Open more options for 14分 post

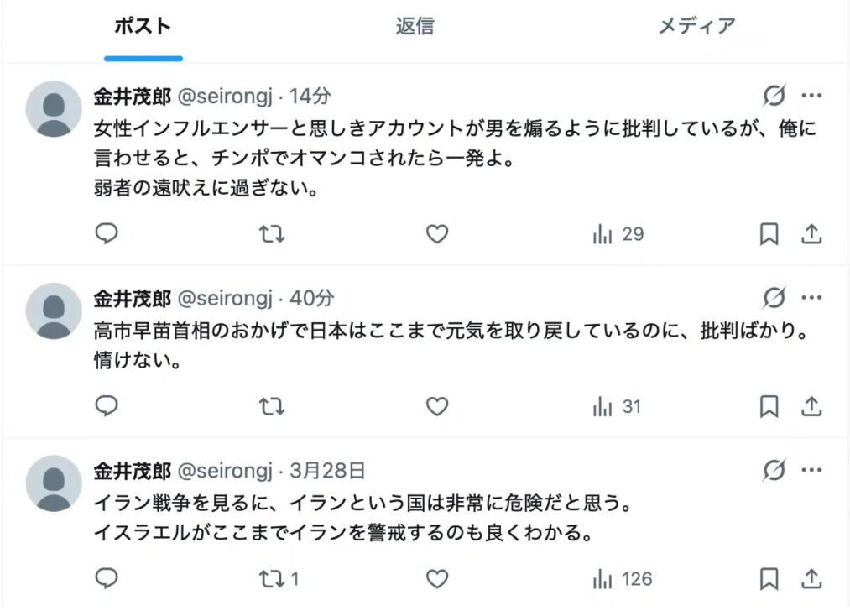point(811,96)
